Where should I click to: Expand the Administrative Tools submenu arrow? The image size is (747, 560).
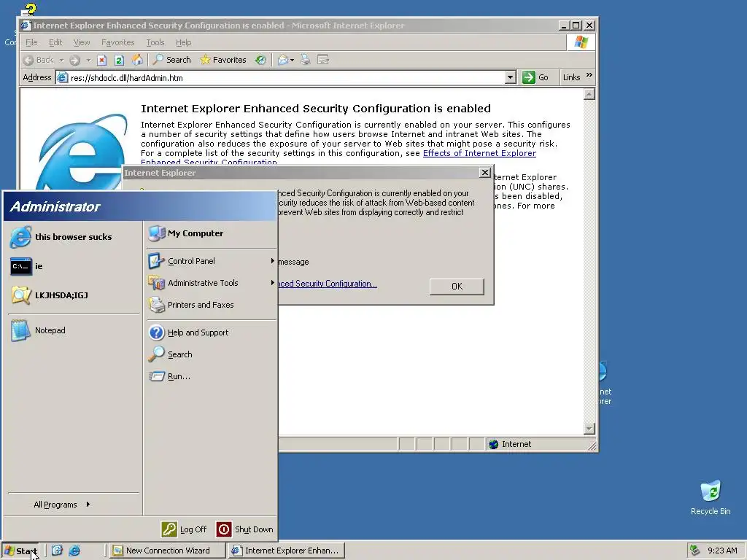[x=273, y=283]
